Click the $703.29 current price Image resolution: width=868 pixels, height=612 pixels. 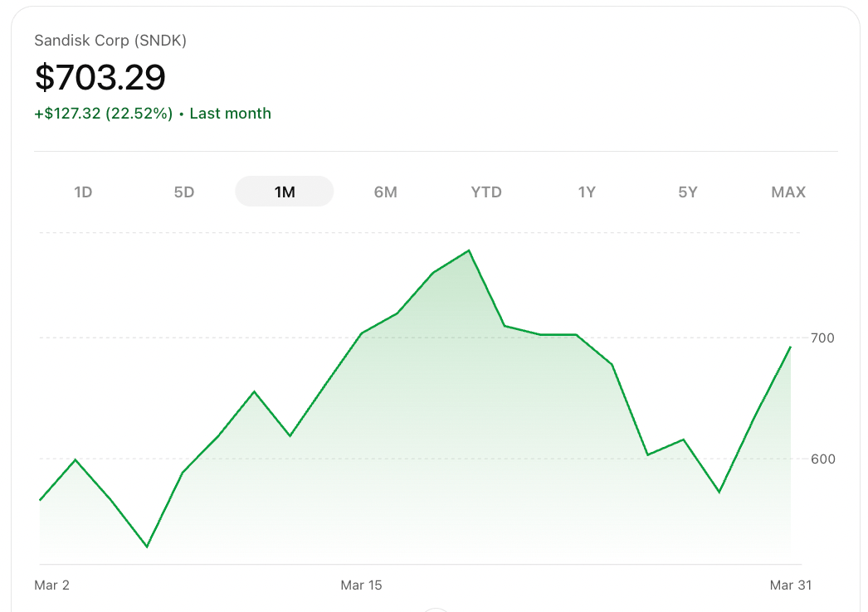100,77
